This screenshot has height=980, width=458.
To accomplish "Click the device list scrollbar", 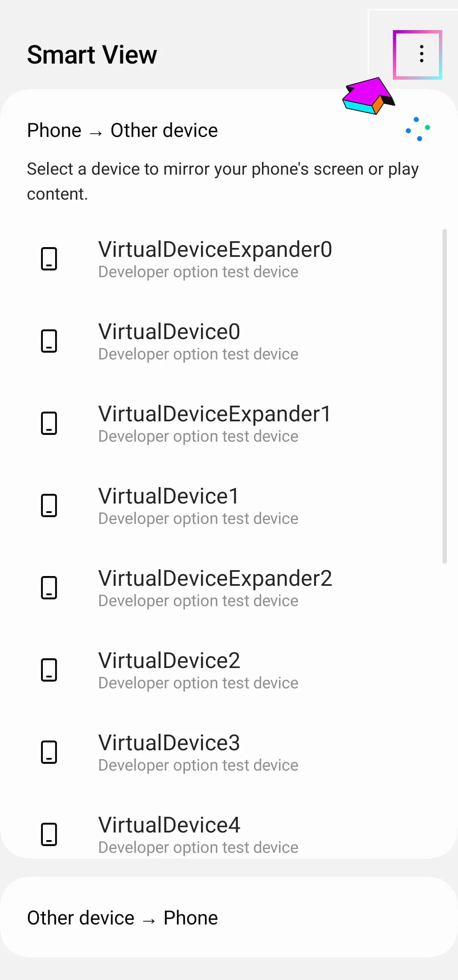I will coord(444,396).
